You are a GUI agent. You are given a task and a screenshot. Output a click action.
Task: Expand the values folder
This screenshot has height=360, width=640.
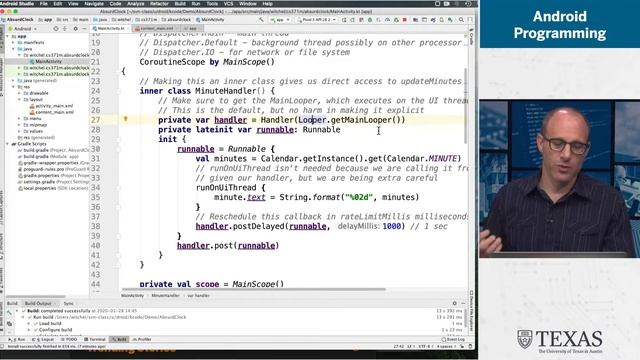pyautogui.click(x=19, y=131)
